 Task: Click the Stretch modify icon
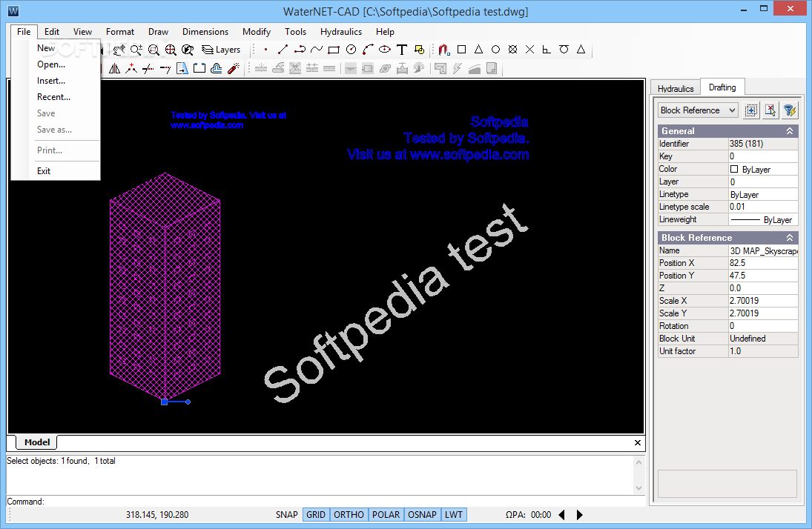pyautogui.click(x=182, y=68)
